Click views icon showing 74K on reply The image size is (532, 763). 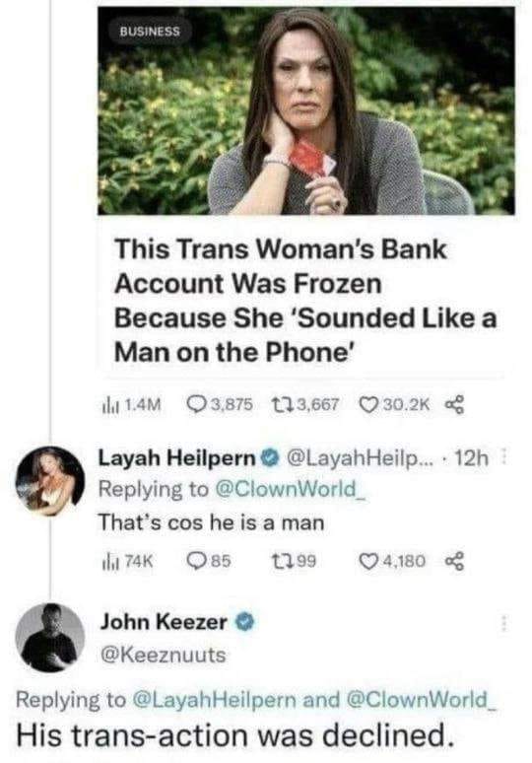[x=105, y=561]
